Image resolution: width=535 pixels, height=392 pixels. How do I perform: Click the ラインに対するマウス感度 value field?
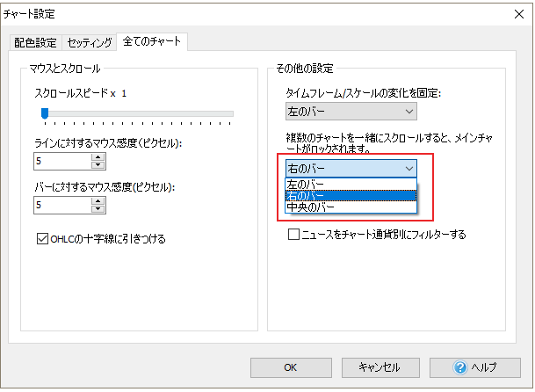pyautogui.click(x=61, y=161)
